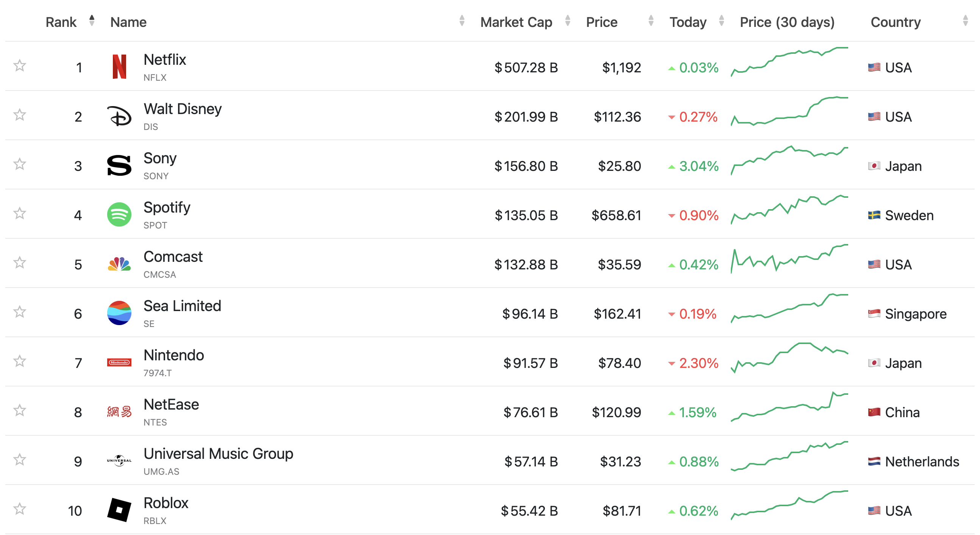Sort by Country using sort arrows
980x535 pixels.
[965, 21]
